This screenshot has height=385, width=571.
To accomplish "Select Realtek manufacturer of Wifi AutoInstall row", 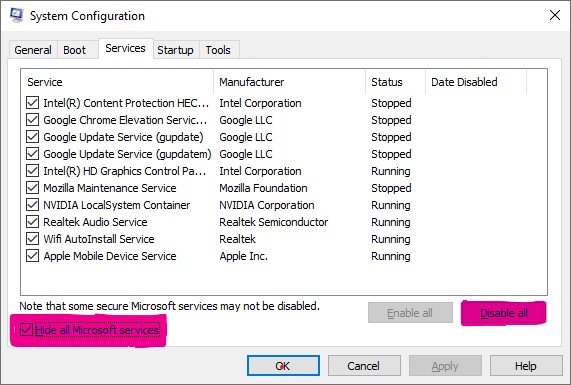I will [237, 239].
